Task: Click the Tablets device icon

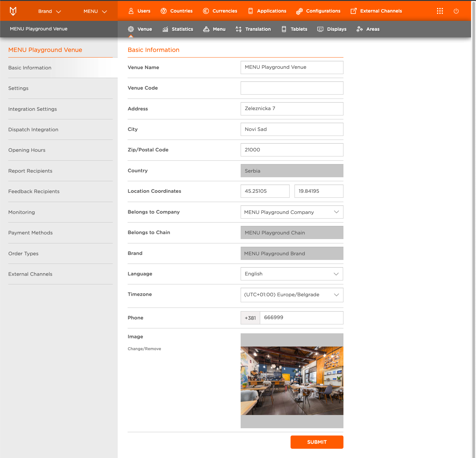Action: (284, 29)
